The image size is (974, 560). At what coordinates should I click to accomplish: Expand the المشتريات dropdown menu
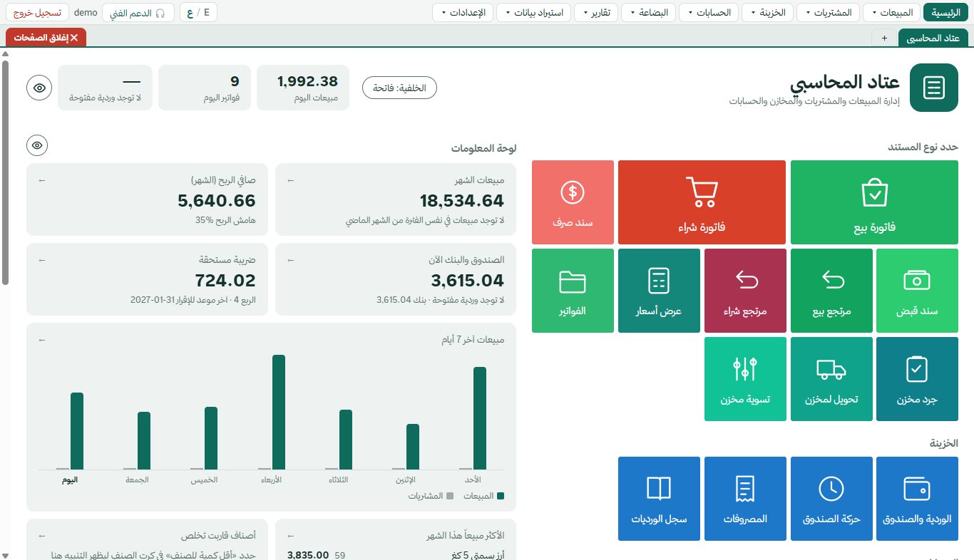coord(828,12)
